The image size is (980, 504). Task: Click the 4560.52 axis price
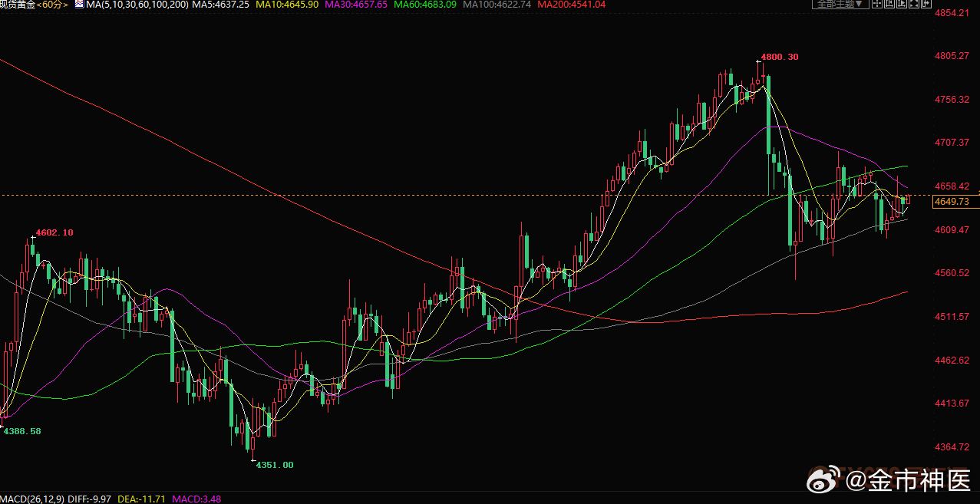(952, 273)
